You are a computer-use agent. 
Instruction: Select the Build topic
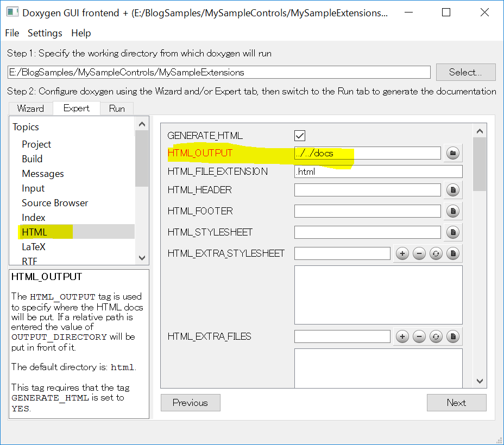[x=32, y=159]
